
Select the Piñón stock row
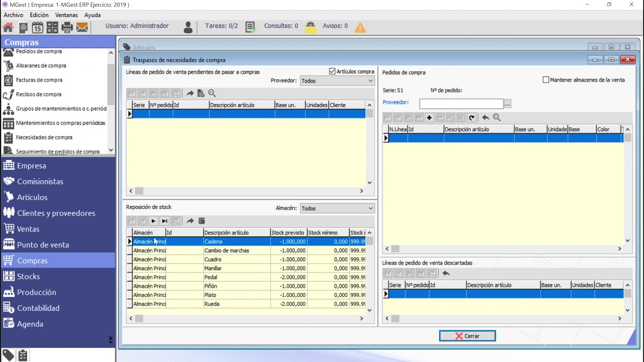click(249, 286)
